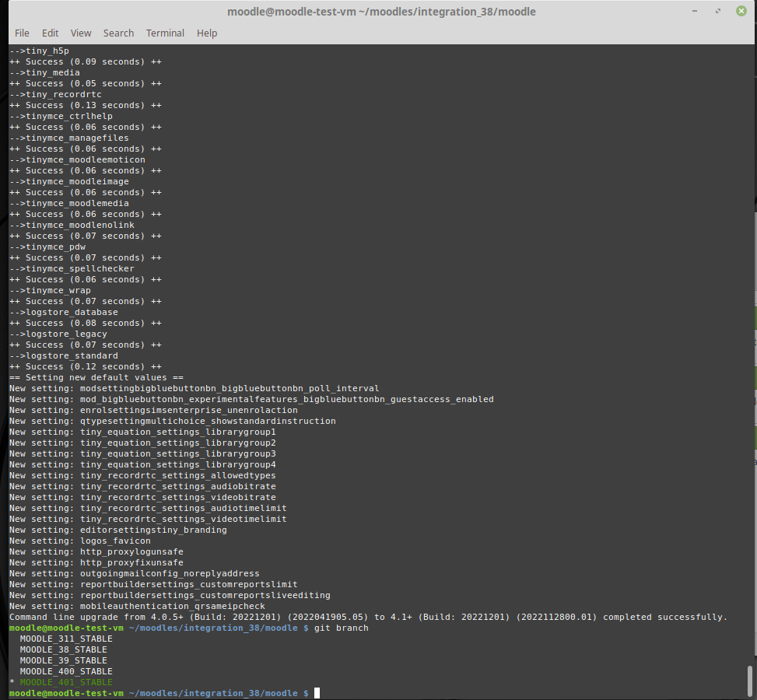Image resolution: width=757 pixels, height=700 pixels.
Task: Click the '-->tiny_media' line
Action: click(44, 73)
